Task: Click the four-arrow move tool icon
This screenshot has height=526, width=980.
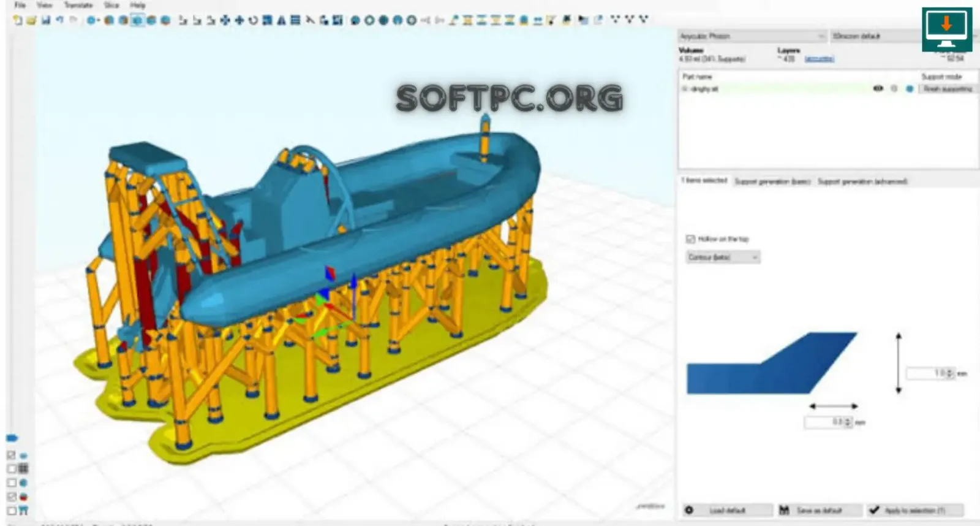Action: 225,20
